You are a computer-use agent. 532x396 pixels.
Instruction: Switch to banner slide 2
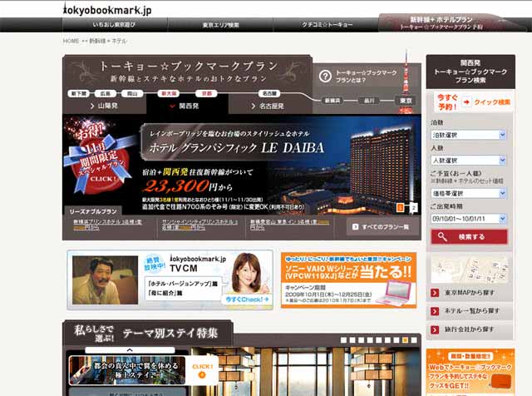click(x=414, y=207)
